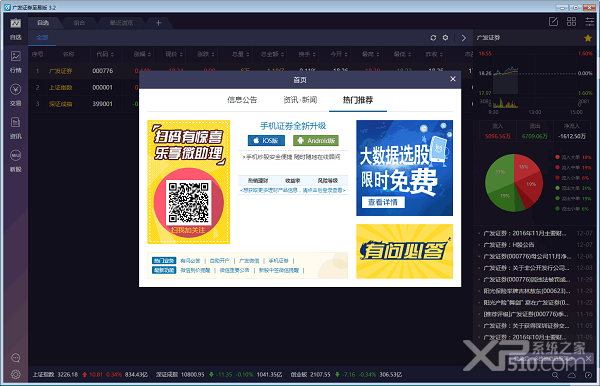Viewport: 600px width, 386px height.
Task: Sort table by 总金额 column
Action: 272,54
